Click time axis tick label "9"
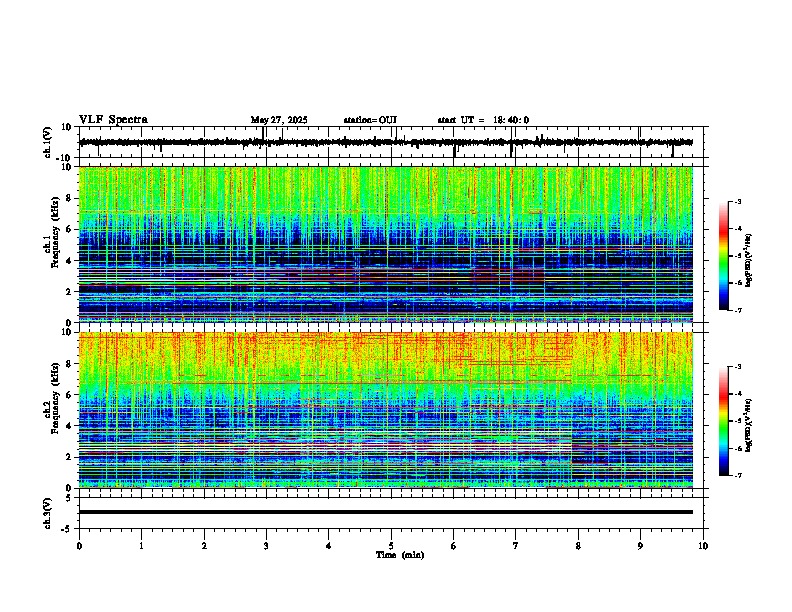The width and height of the screenshot is (792, 612). [640, 546]
